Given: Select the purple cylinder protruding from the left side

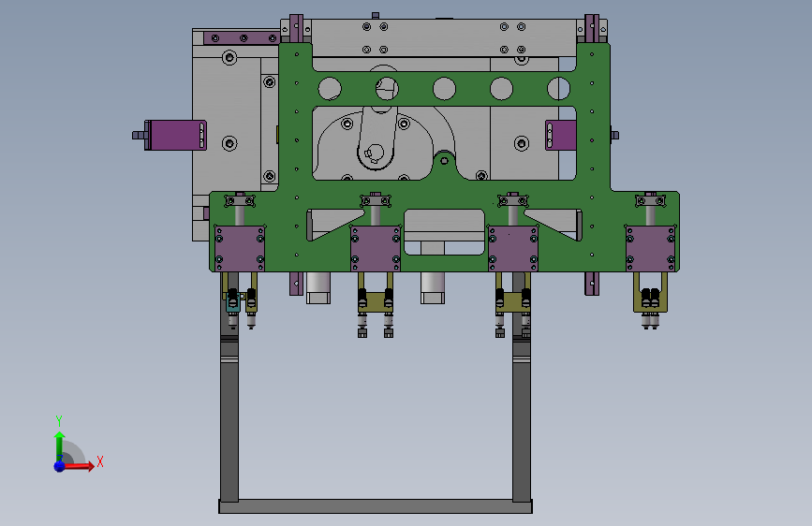Looking at the screenshot, I should [175, 135].
